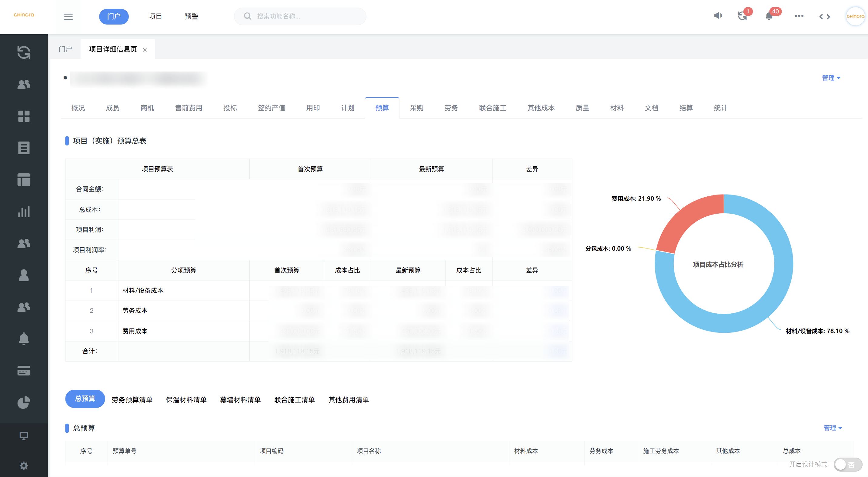The height and width of the screenshot is (477, 868).
Task: Open the sidebar monitor display icon
Action: pyautogui.click(x=24, y=436)
